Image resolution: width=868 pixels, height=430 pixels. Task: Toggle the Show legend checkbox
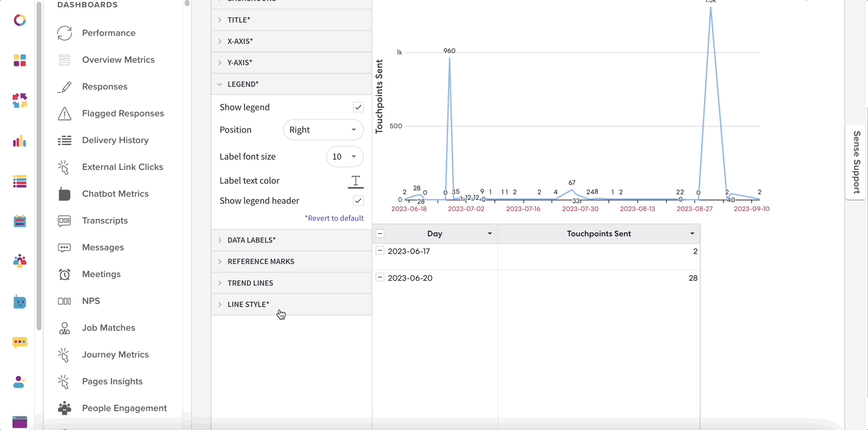[x=358, y=107]
